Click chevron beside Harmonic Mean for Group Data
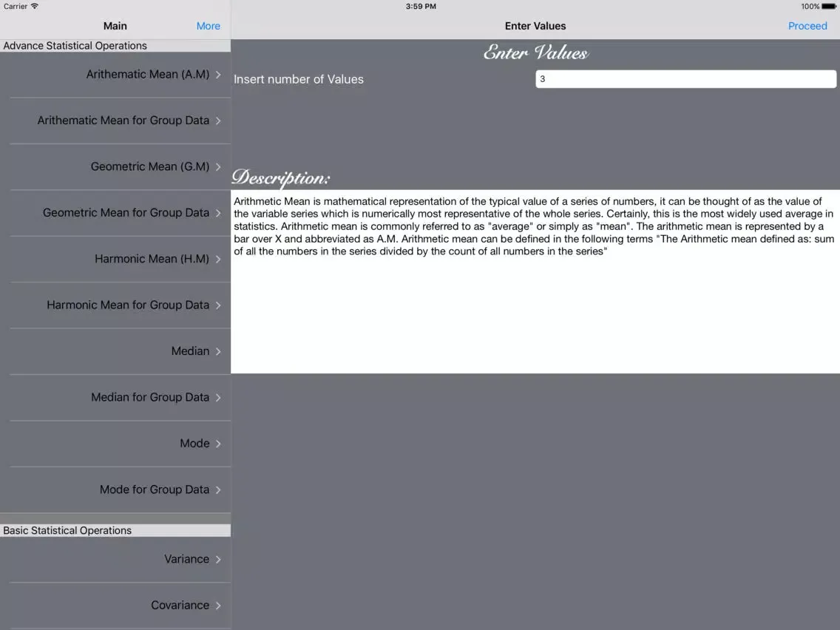 point(218,305)
